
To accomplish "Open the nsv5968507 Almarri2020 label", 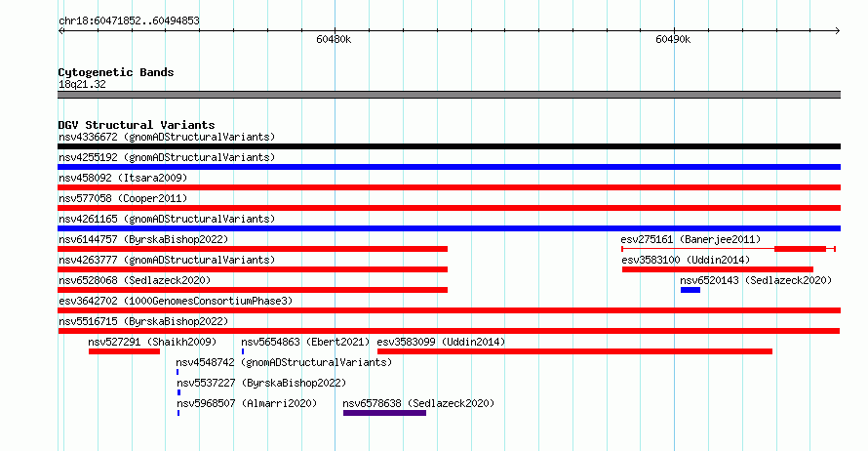I will pos(247,403).
